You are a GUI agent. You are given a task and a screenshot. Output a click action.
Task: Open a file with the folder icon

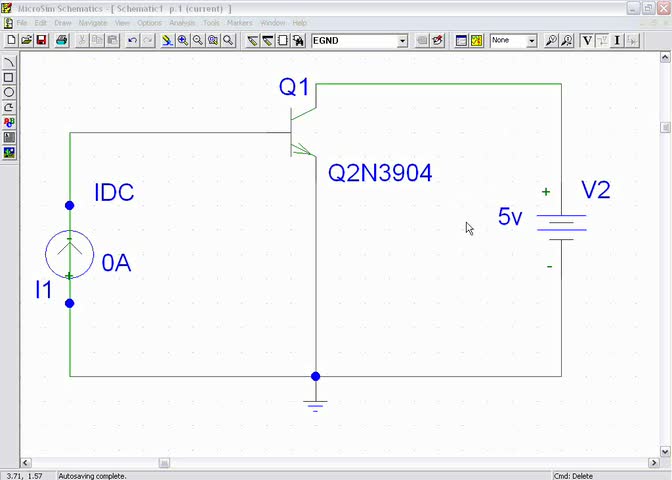coord(27,40)
